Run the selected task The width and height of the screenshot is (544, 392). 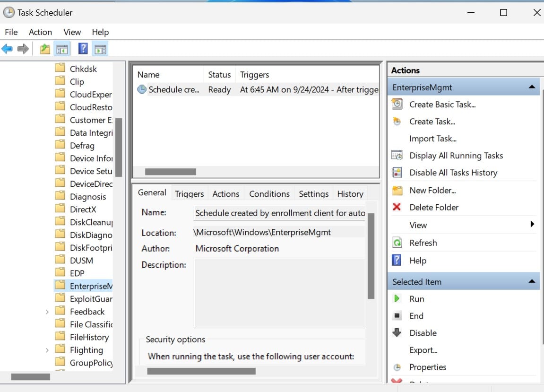416,299
